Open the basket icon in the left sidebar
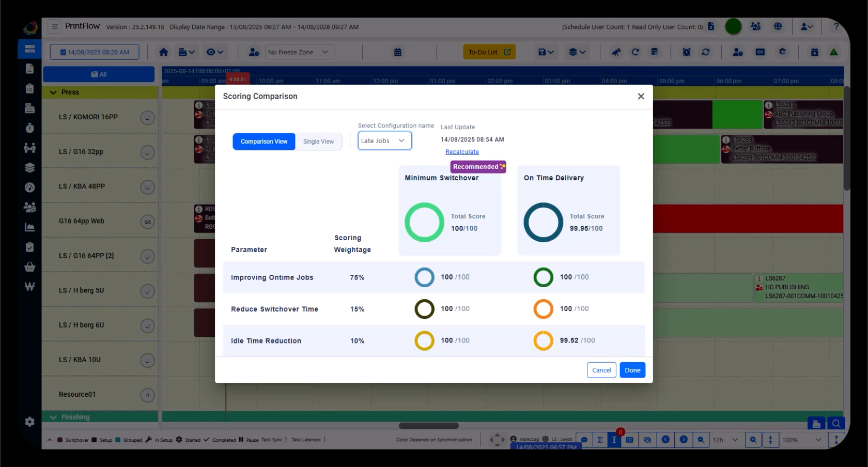This screenshot has width=868, height=467. point(29,267)
